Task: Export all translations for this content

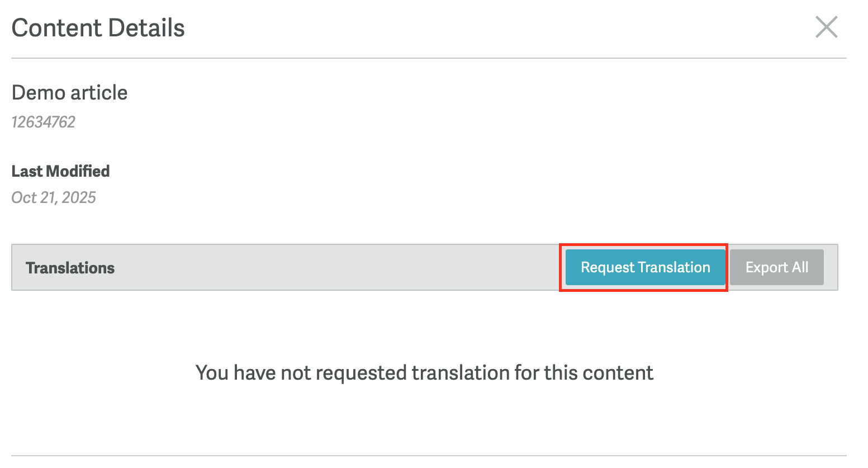Action: click(x=776, y=267)
